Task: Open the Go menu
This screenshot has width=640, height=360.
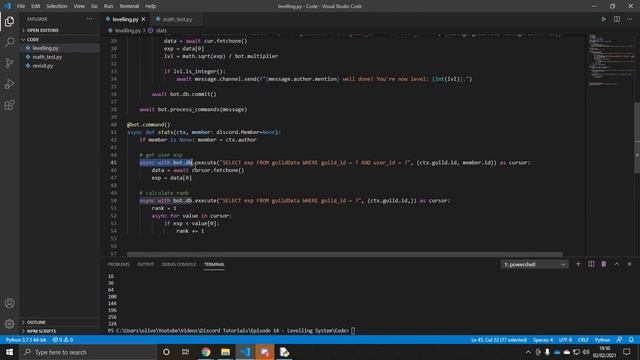Action: coord(94,6)
